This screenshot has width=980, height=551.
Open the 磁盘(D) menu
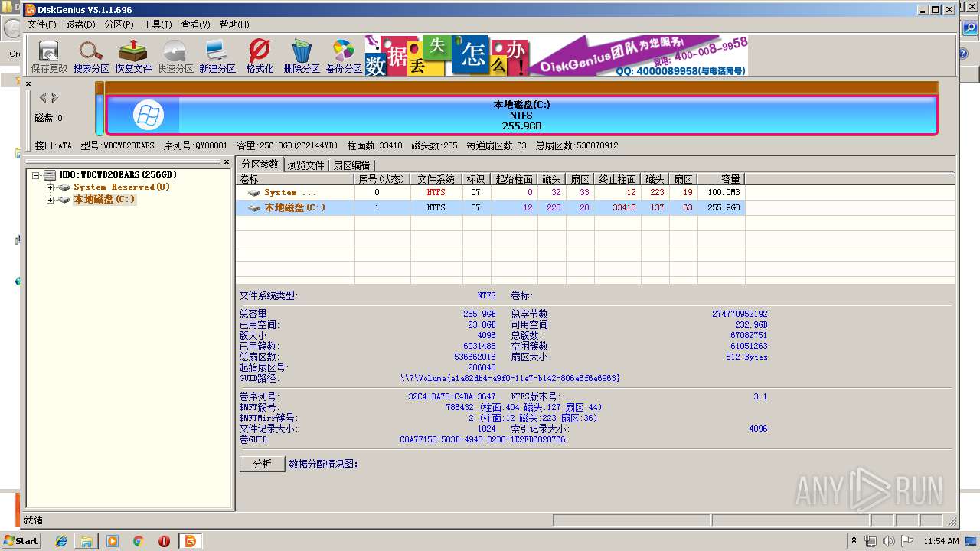[80, 24]
